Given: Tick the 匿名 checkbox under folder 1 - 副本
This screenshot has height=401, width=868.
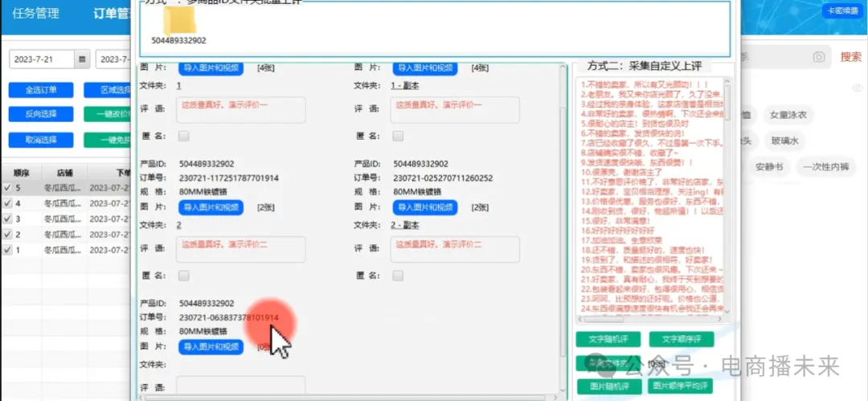Looking at the screenshot, I should [x=396, y=136].
